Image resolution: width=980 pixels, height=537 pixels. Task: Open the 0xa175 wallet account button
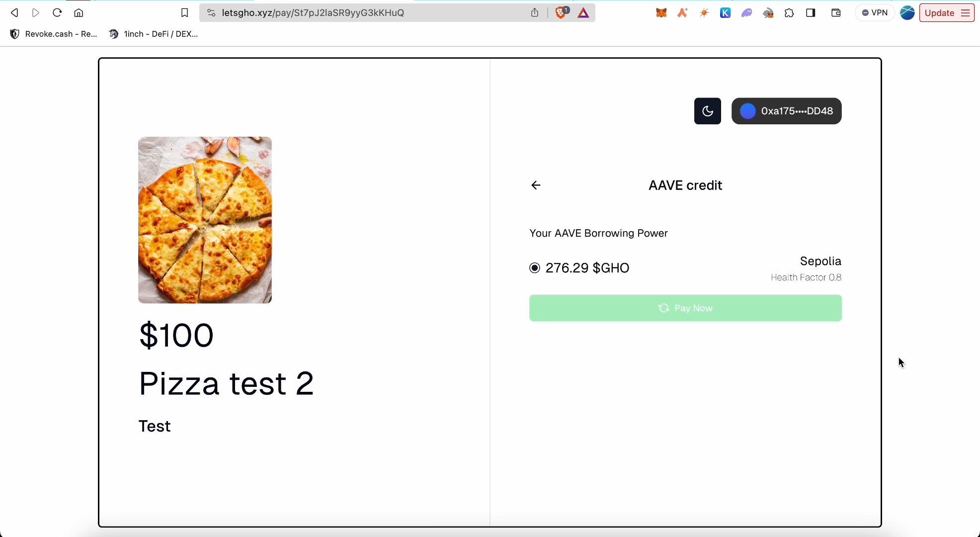(x=786, y=111)
